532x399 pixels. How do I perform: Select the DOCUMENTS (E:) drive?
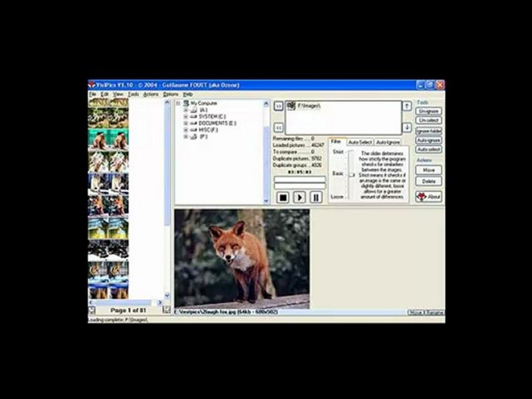[217, 123]
